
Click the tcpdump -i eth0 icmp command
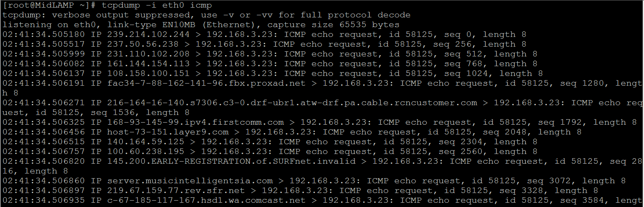coord(157,5)
